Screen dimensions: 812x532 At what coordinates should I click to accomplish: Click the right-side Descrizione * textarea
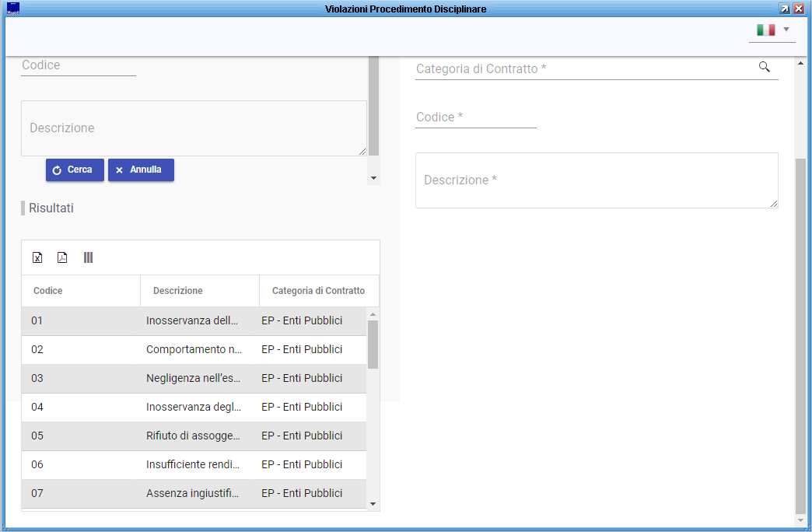tap(597, 180)
